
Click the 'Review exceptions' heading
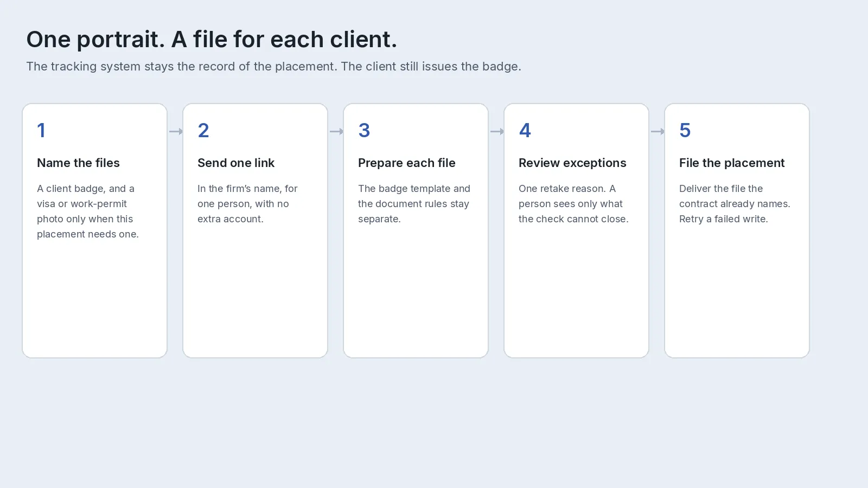coord(572,163)
